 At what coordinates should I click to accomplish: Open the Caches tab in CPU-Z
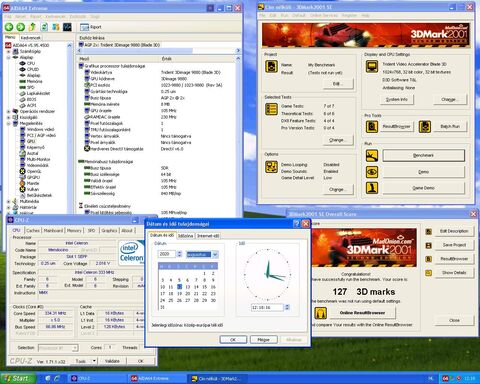coord(33,230)
